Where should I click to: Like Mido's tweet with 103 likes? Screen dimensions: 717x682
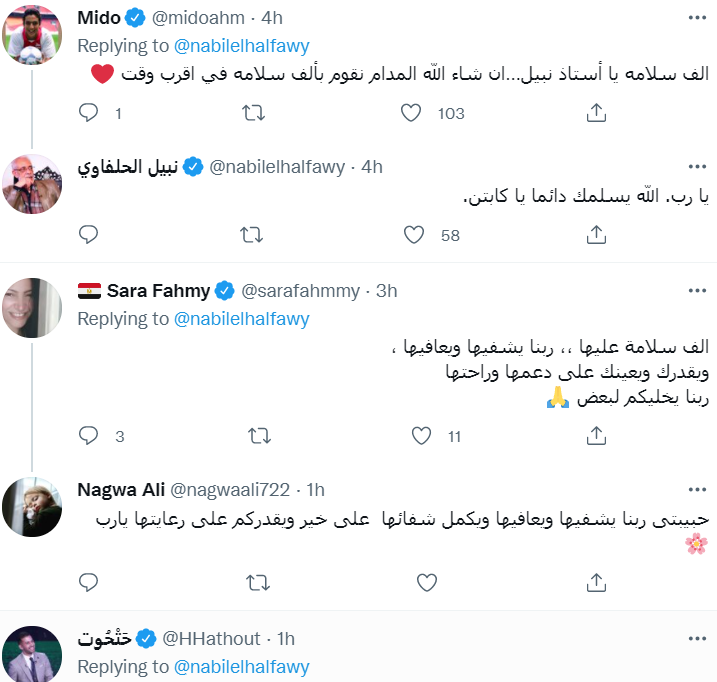(411, 113)
